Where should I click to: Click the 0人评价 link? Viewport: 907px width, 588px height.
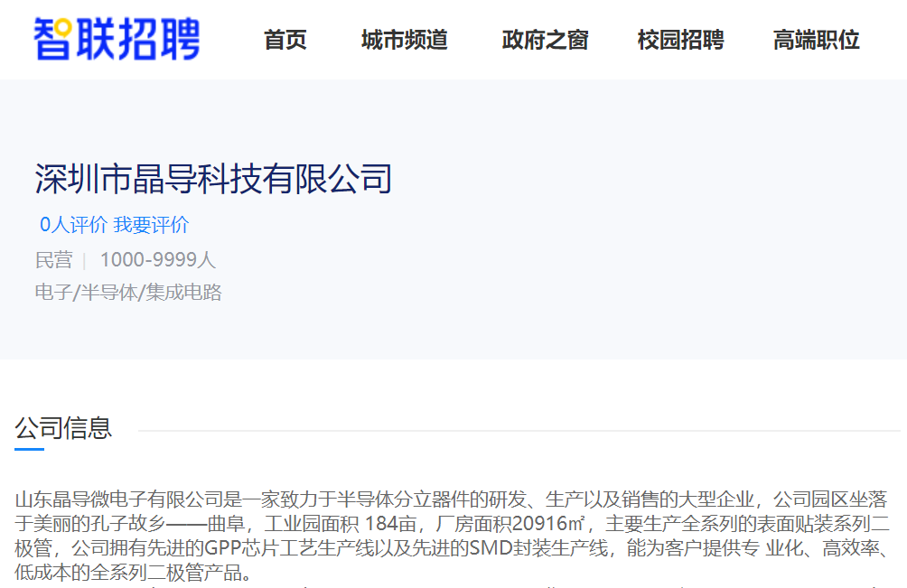click(x=73, y=224)
